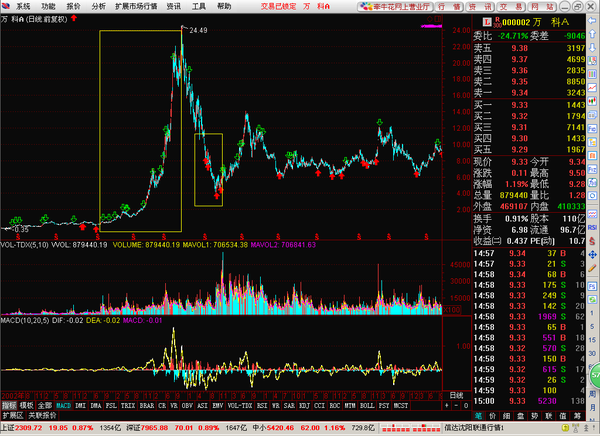Viewport: 600px width, 436px height.
Task: Click the R300 badge next to stock code
Action: tap(497, 22)
